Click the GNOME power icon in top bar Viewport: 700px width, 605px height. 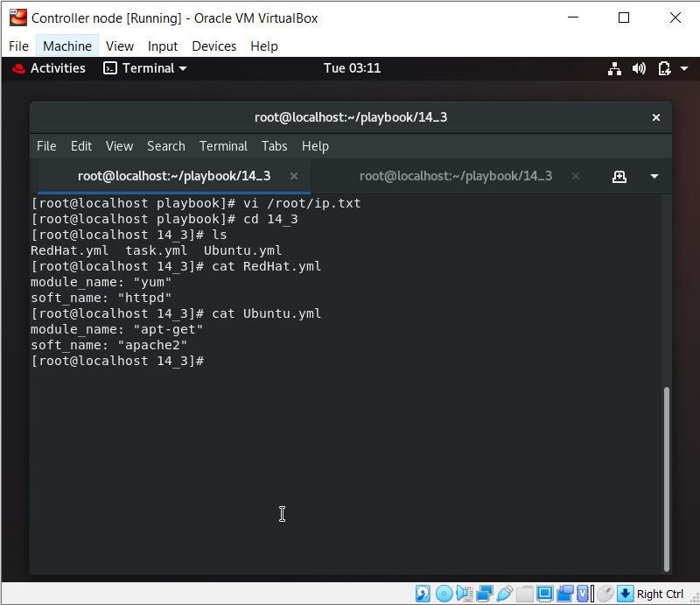coord(664,68)
